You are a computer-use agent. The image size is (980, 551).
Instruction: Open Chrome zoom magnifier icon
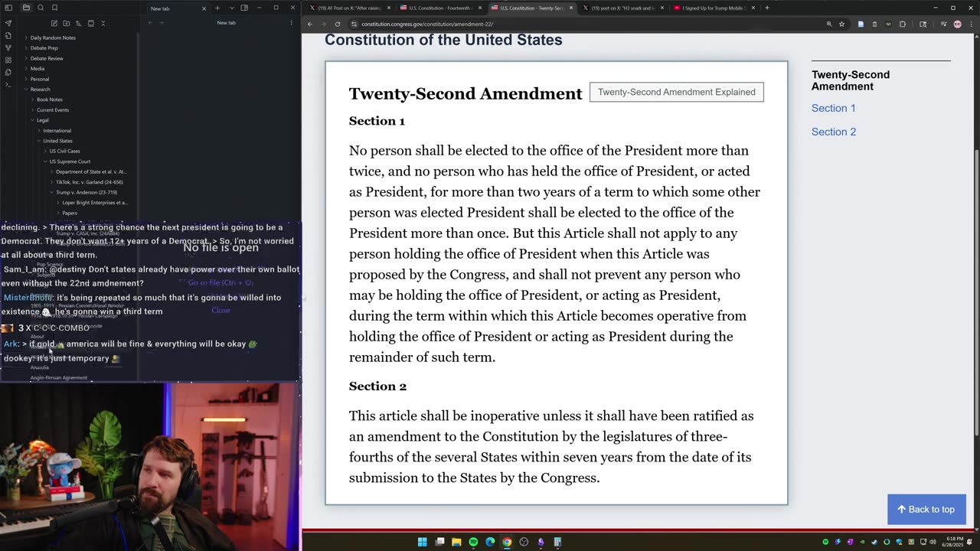(x=828, y=24)
